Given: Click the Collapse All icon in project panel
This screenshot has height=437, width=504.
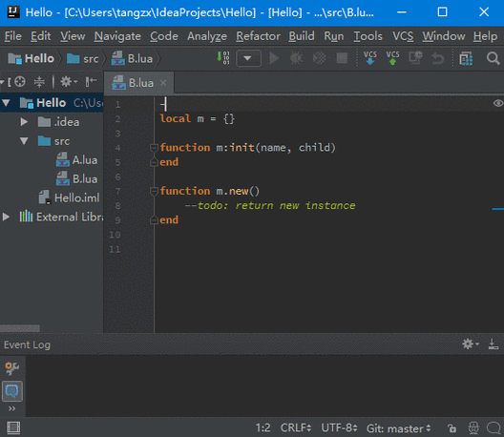Looking at the screenshot, I should coord(39,82).
